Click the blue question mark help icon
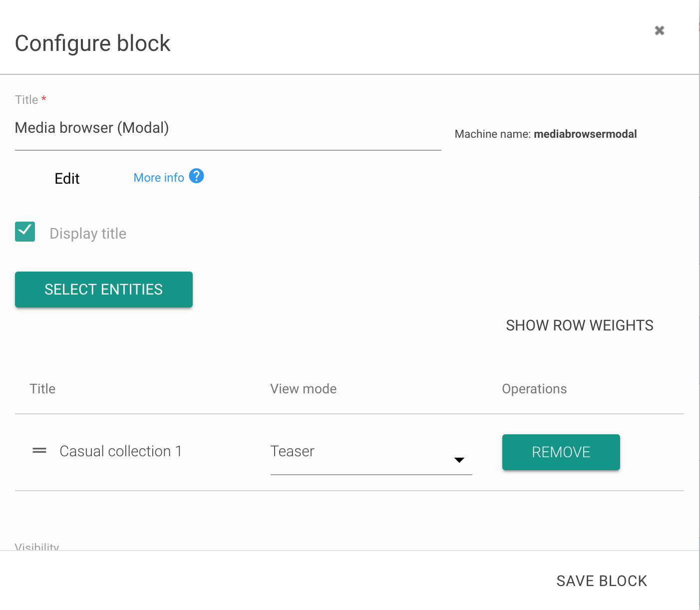Screen dimensions: 700x610 [x=196, y=176]
